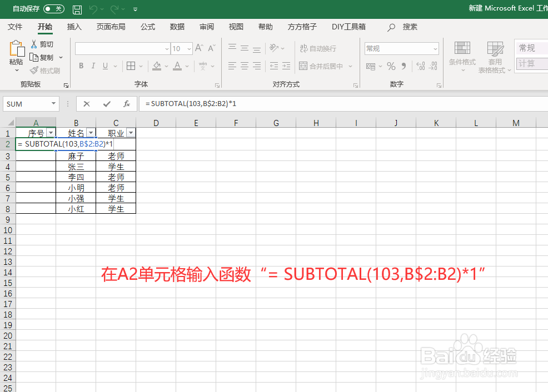
Task: Click the Select All corner triangle
Action: point(11,123)
